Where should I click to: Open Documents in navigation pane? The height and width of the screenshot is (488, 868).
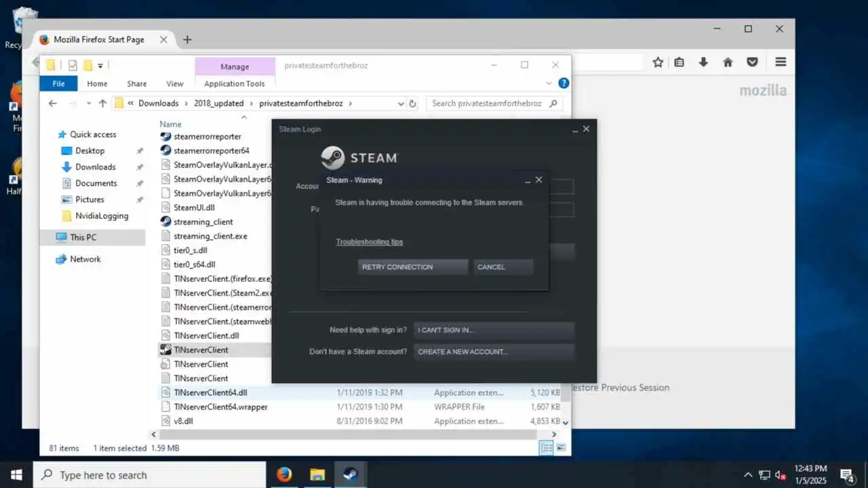pos(96,183)
